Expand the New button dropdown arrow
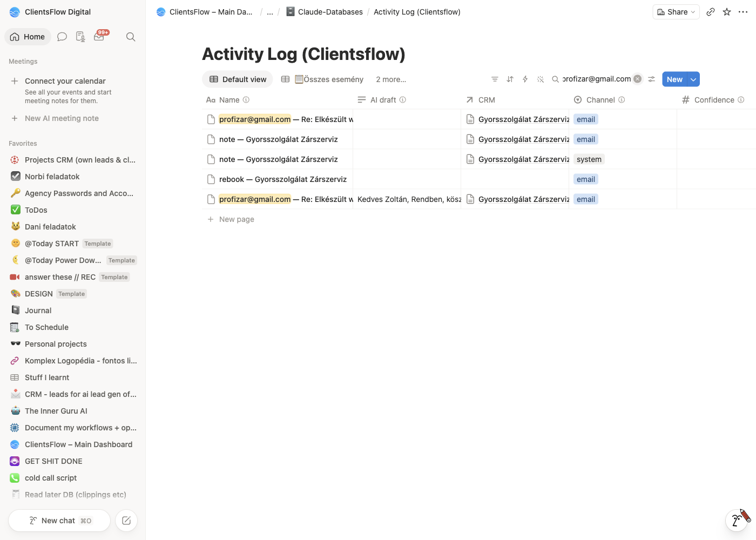Screen dimensions: 756x540 tap(693, 79)
